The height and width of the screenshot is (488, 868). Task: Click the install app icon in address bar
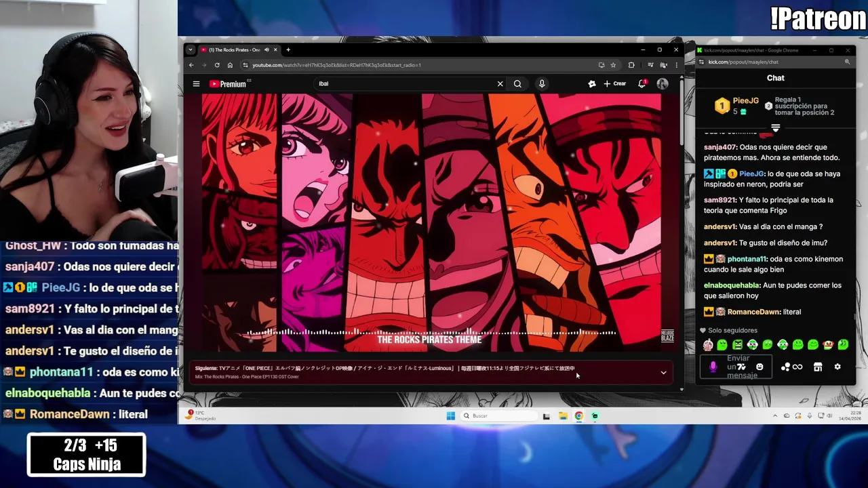[x=601, y=65]
